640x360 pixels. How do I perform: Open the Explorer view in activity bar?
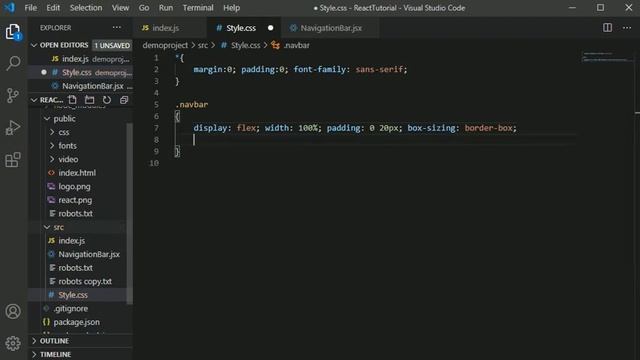[13, 32]
